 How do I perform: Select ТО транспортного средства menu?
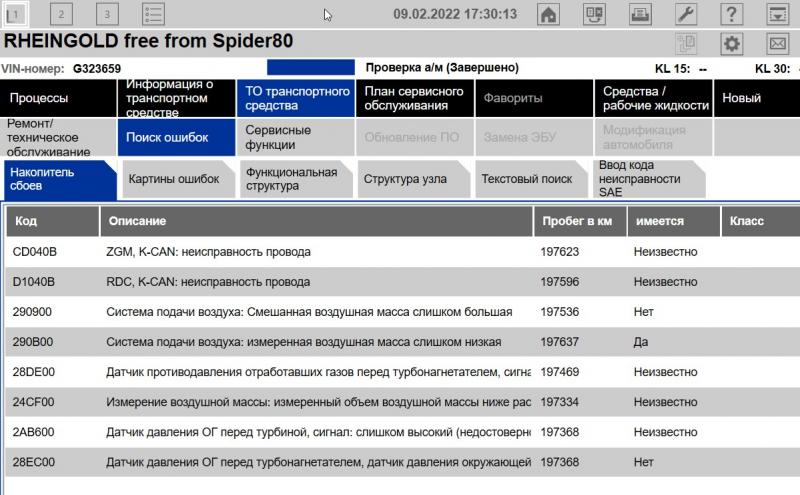[x=296, y=98]
